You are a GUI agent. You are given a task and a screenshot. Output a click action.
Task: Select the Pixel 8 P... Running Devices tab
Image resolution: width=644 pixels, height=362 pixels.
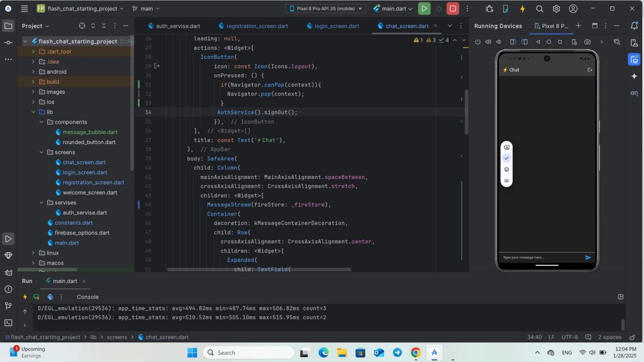[x=551, y=26]
